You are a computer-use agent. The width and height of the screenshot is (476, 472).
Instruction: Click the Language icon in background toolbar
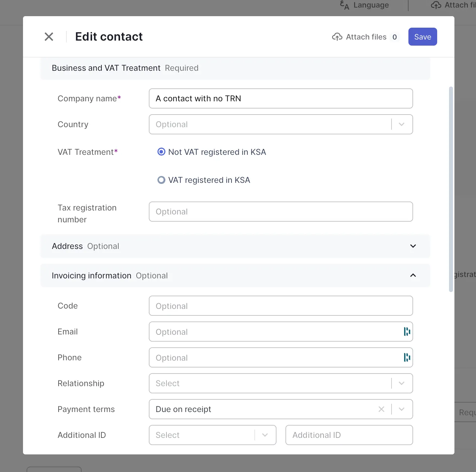(x=344, y=5)
